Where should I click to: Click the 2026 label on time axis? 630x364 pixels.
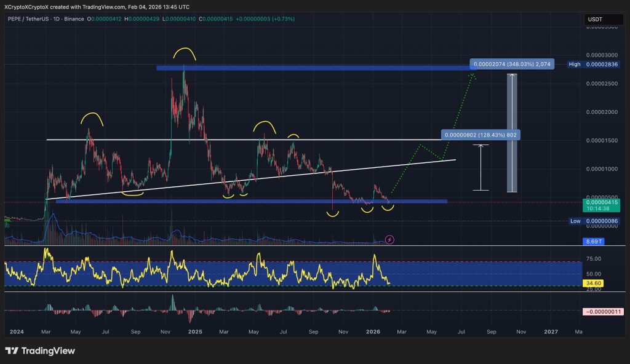(x=373, y=331)
